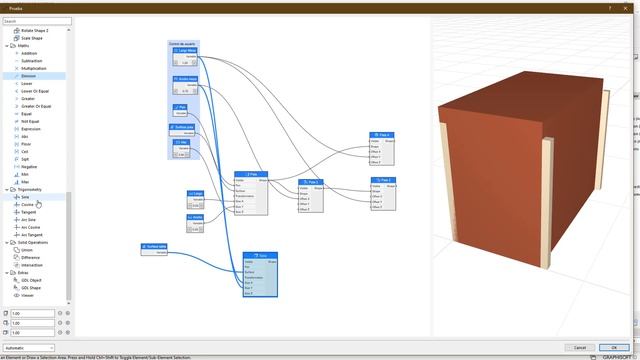This screenshot has height=360, width=640.
Task: Select the Ancho mesa node header
Action: click(x=185, y=79)
